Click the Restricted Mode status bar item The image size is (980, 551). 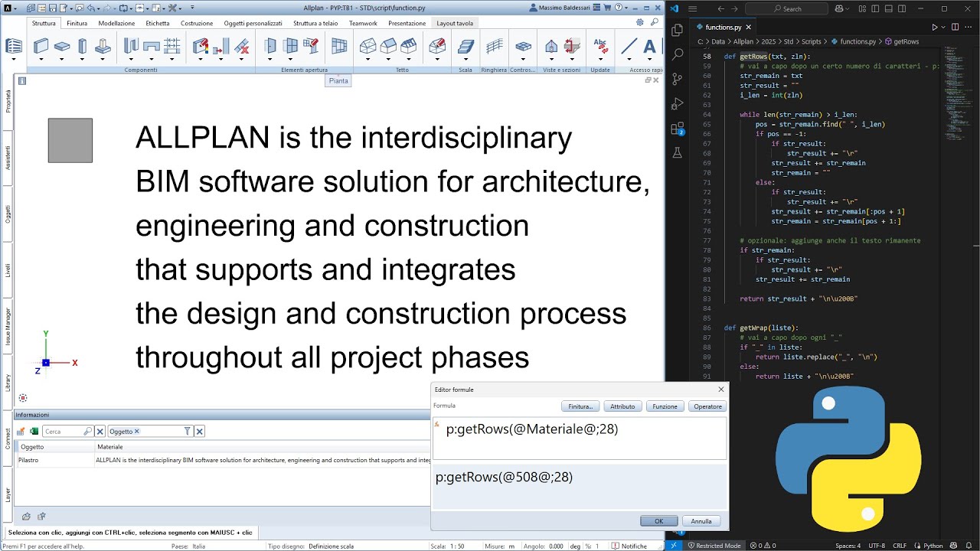[714, 546]
